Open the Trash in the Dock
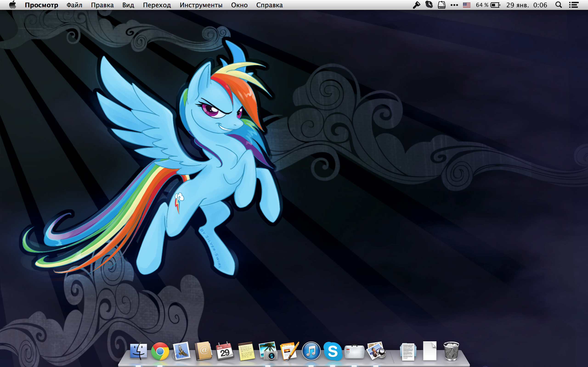 451,351
